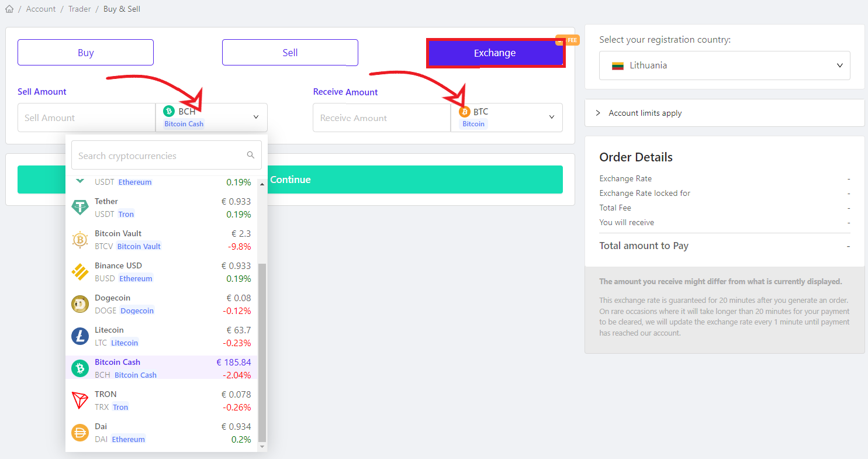The height and width of the screenshot is (459, 868).
Task: Click the Lithuania flag icon
Action: (x=618, y=65)
